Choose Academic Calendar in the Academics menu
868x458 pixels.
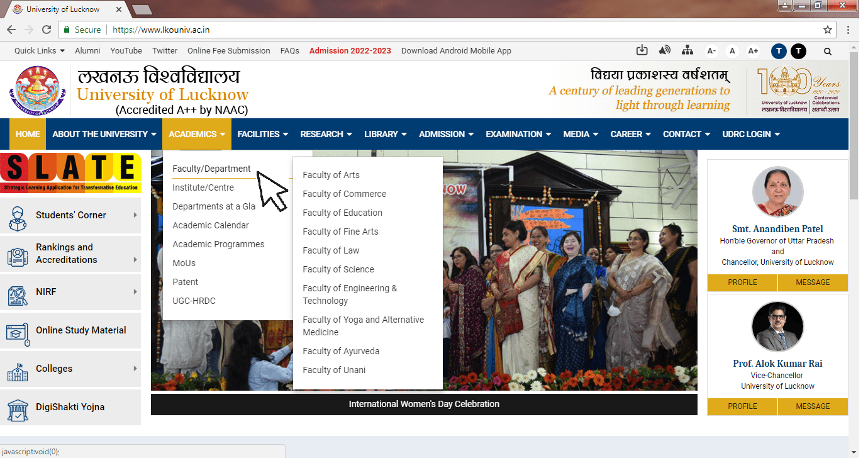point(211,225)
